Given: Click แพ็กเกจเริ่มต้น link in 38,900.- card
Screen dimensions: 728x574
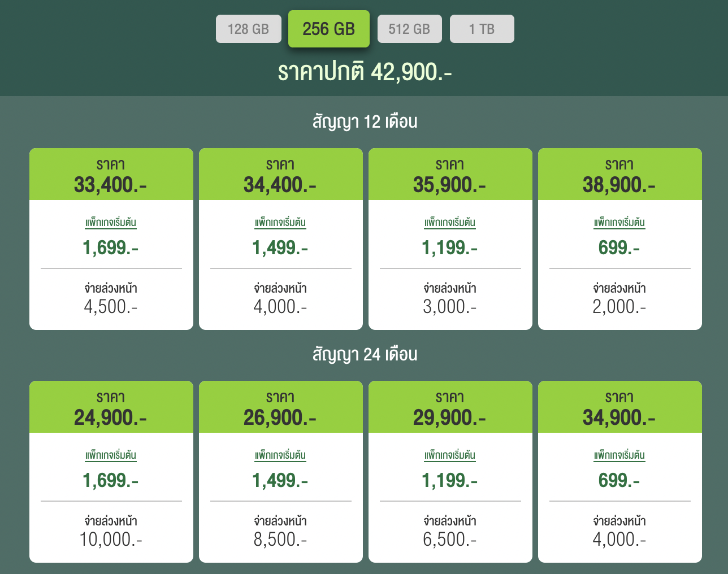Looking at the screenshot, I should click(619, 223).
